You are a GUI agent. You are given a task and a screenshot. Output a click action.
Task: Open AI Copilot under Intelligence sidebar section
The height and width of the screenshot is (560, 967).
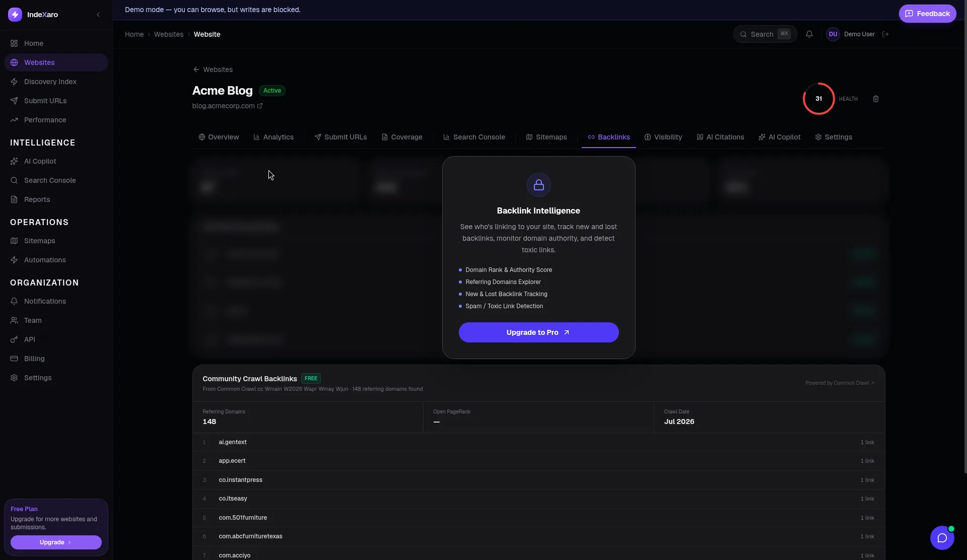click(56, 161)
